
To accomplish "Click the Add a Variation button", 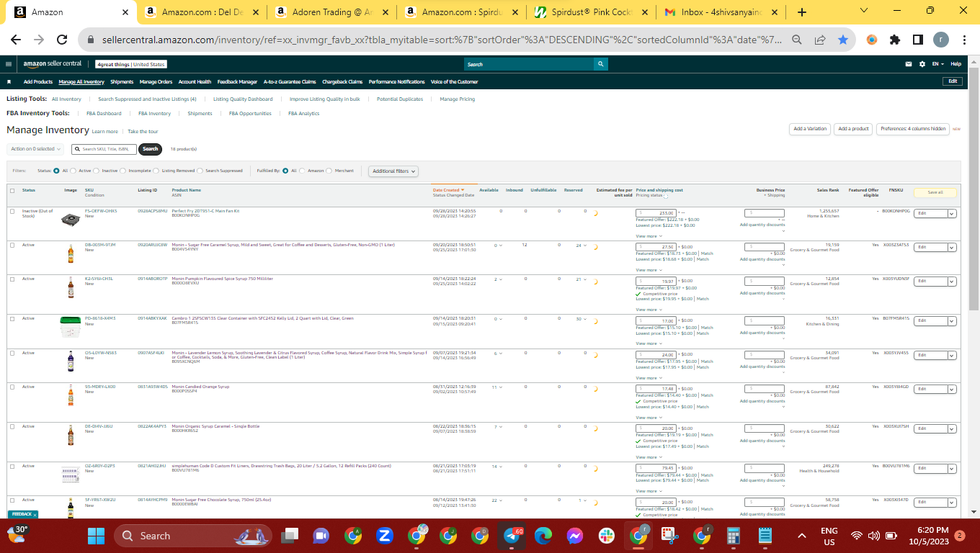I will point(810,129).
